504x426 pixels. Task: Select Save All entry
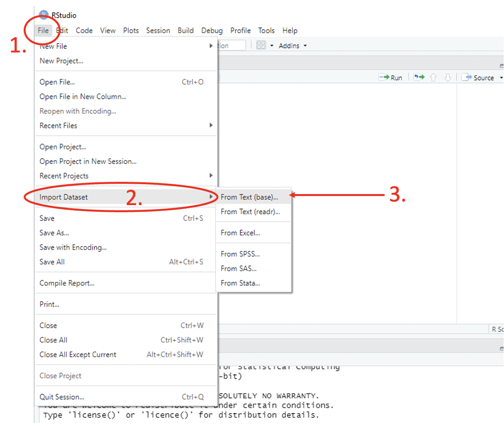pyautogui.click(x=126, y=262)
